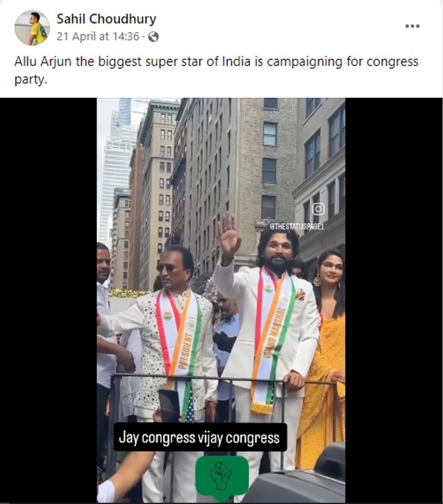Click the @THESTATUSPAGE1 watermark text

coord(297,227)
